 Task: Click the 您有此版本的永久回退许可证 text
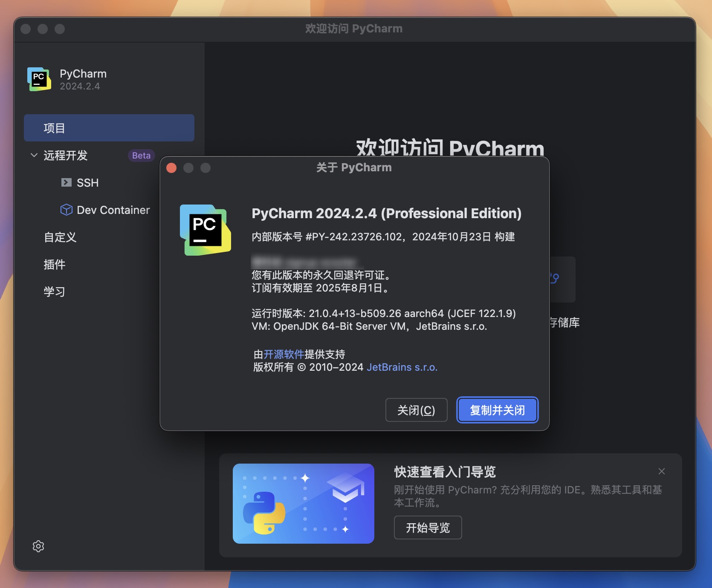click(321, 275)
